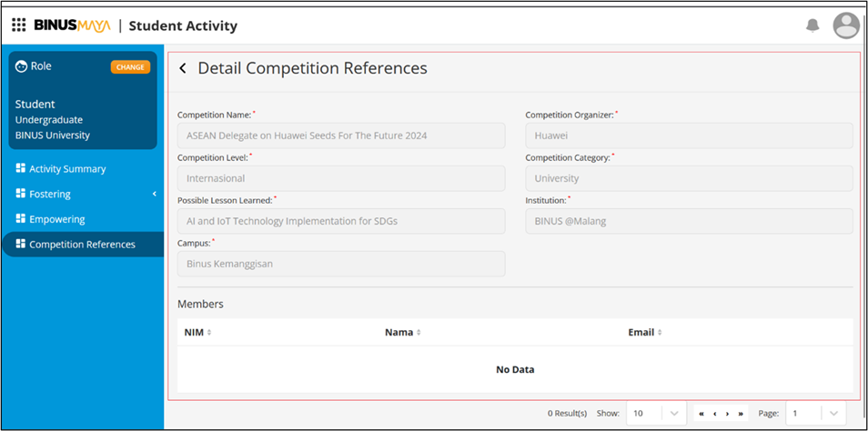868x431 pixels.
Task: Jump to first page of results
Action: click(x=701, y=414)
